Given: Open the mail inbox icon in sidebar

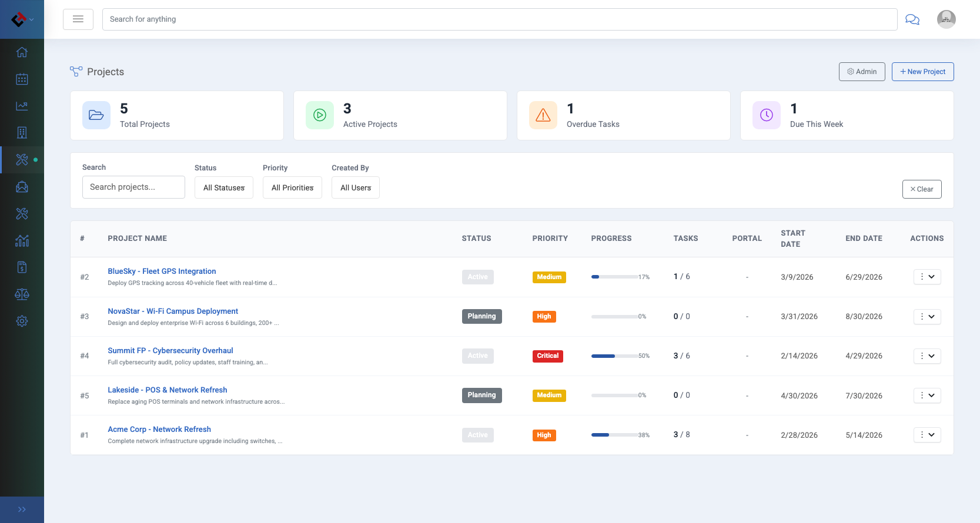Looking at the screenshot, I should click(22, 187).
